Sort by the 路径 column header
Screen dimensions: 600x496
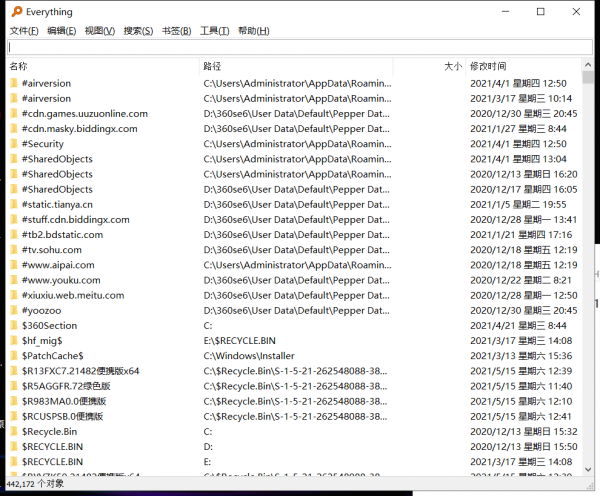click(296, 66)
